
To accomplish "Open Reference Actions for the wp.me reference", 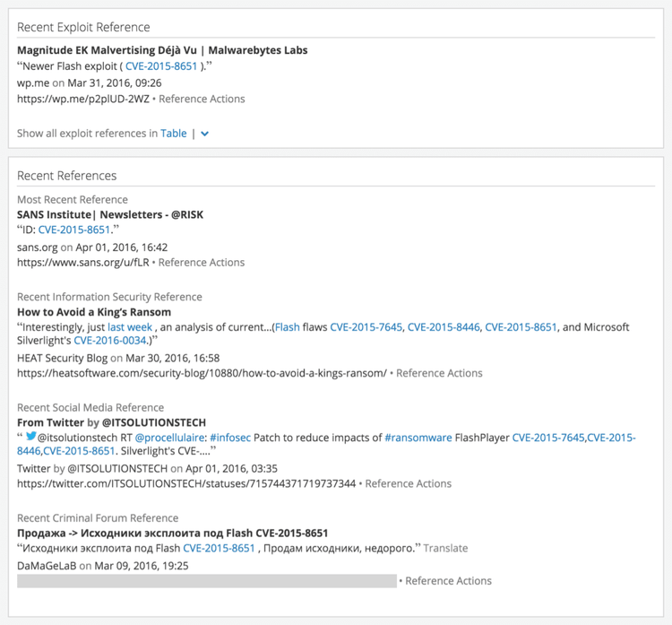I will pyautogui.click(x=202, y=100).
